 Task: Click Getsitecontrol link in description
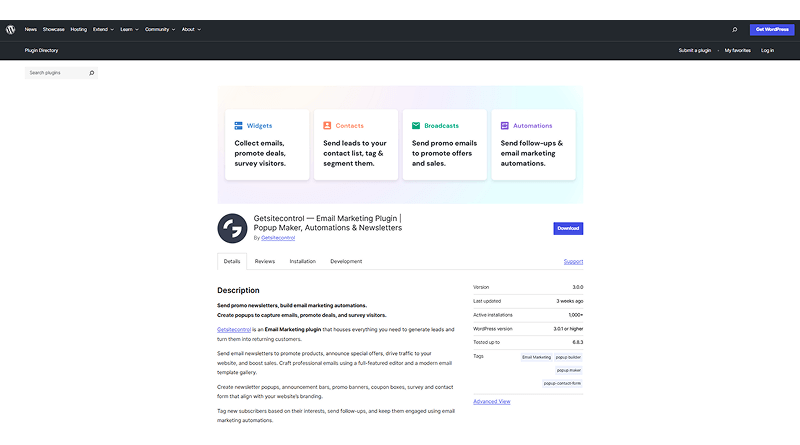tap(234, 330)
